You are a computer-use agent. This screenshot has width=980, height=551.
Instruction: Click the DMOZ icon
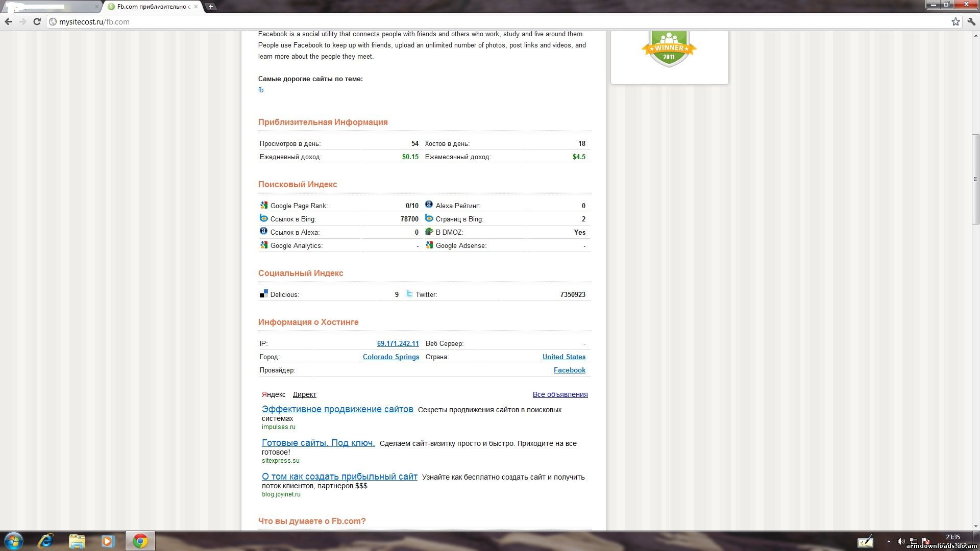[x=429, y=232]
